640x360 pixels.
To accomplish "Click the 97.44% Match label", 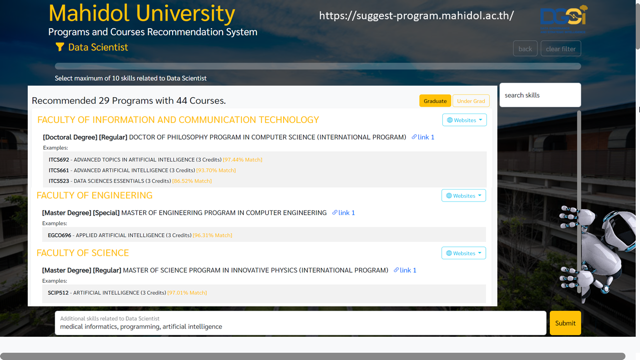I will click(242, 160).
